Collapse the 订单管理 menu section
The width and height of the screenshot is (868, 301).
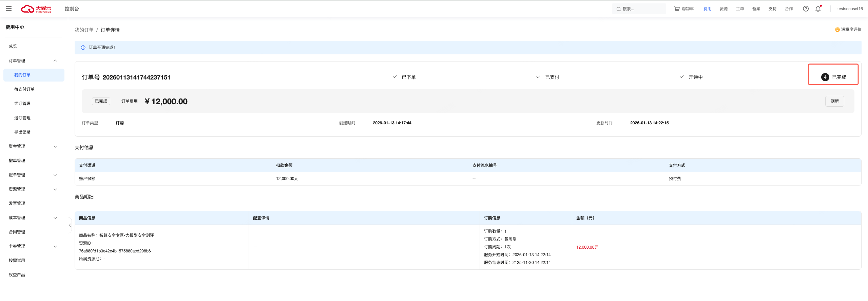55,61
